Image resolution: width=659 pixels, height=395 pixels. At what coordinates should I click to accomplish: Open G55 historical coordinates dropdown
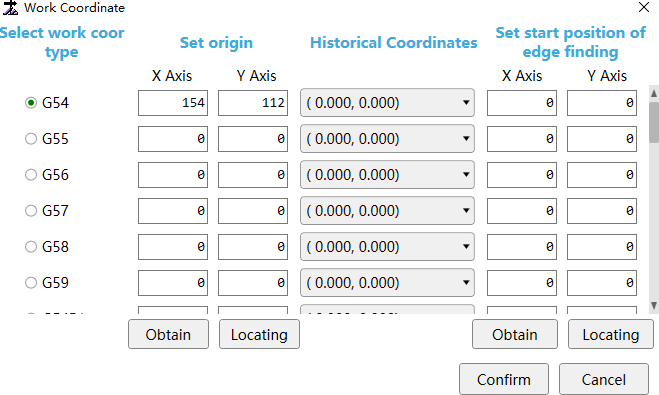pos(387,139)
